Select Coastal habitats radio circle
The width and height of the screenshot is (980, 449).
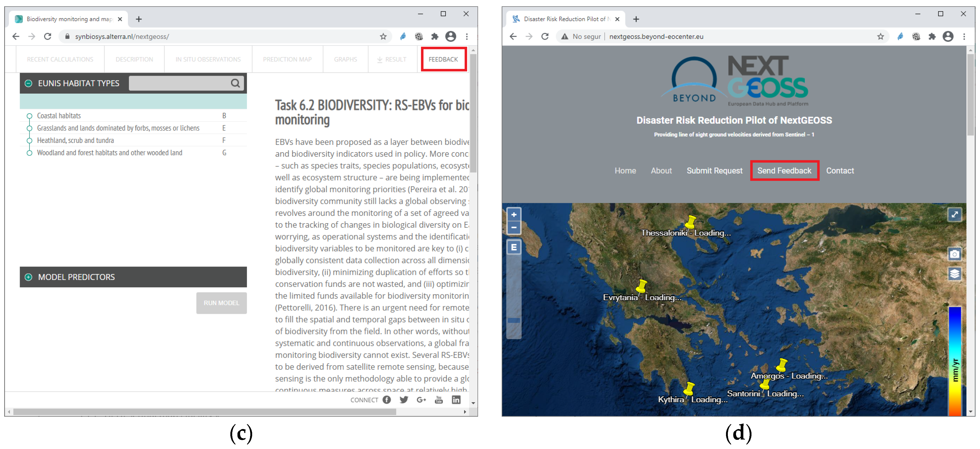point(29,116)
